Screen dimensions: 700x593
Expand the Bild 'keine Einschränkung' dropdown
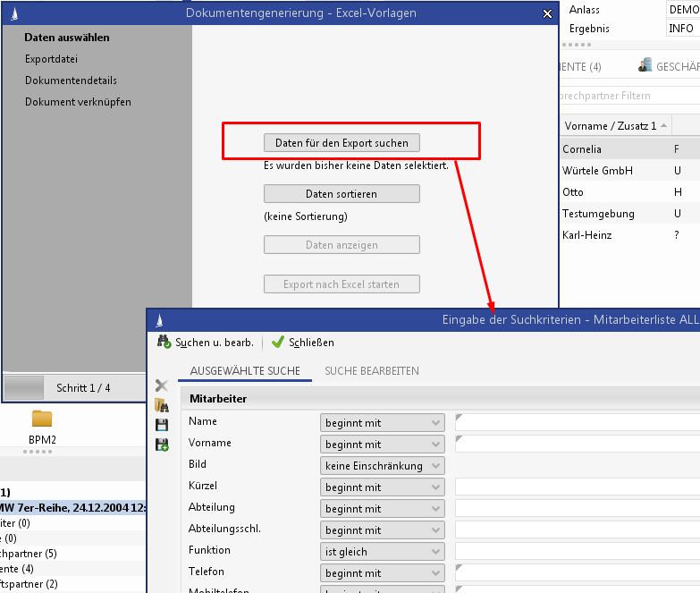click(383, 466)
